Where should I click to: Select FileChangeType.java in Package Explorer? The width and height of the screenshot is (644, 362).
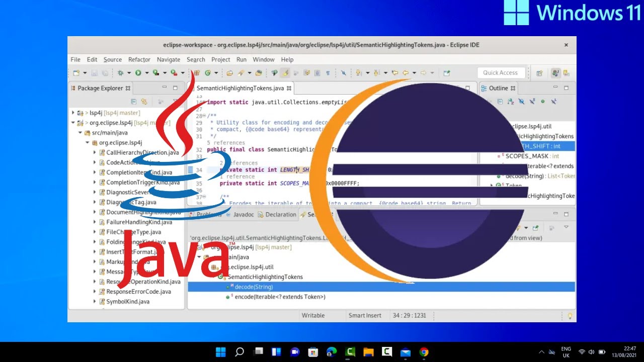[x=133, y=232]
